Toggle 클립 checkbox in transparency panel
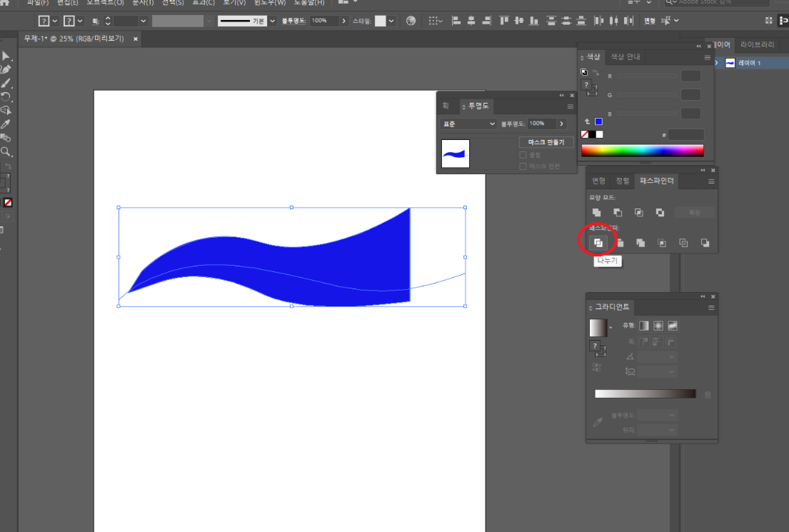Image resolution: width=789 pixels, height=532 pixels. 523,155
